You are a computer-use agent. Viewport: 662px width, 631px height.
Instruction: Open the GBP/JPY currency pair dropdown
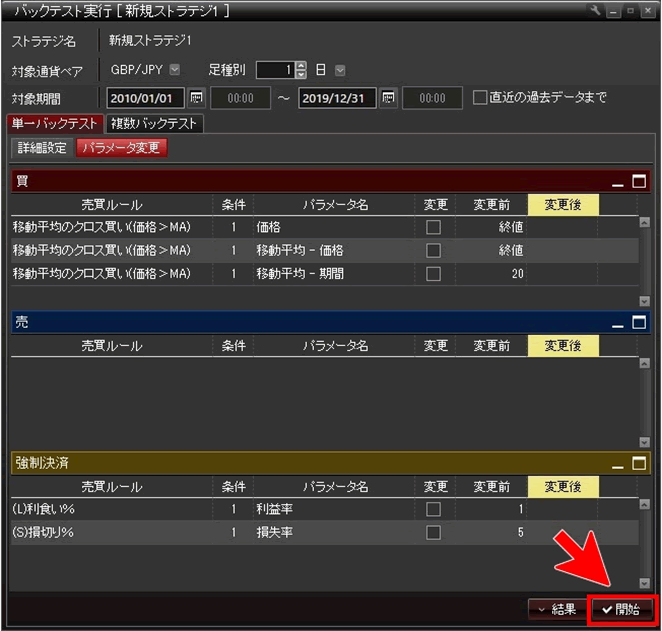(x=174, y=69)
